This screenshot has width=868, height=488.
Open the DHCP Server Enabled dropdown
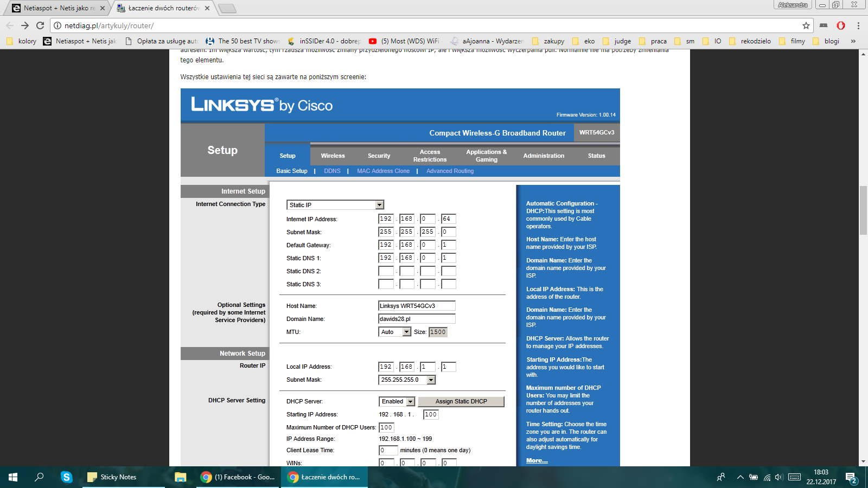pyautogui.click(x=397, y=401)
